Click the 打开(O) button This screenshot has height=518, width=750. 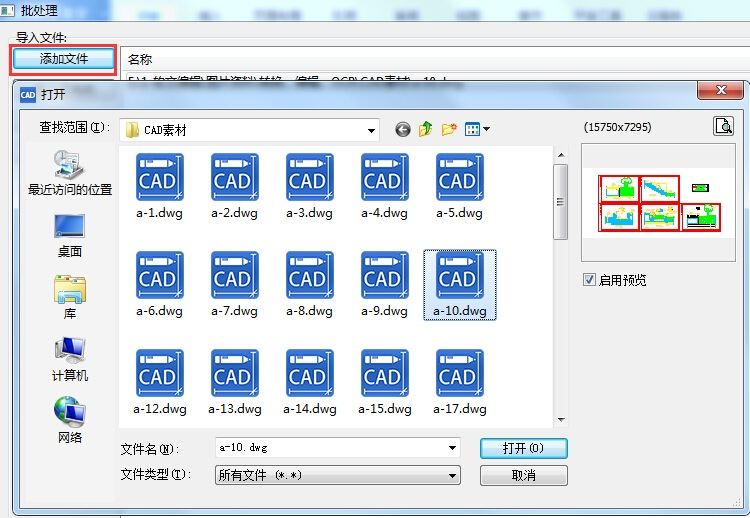point(524,449)
